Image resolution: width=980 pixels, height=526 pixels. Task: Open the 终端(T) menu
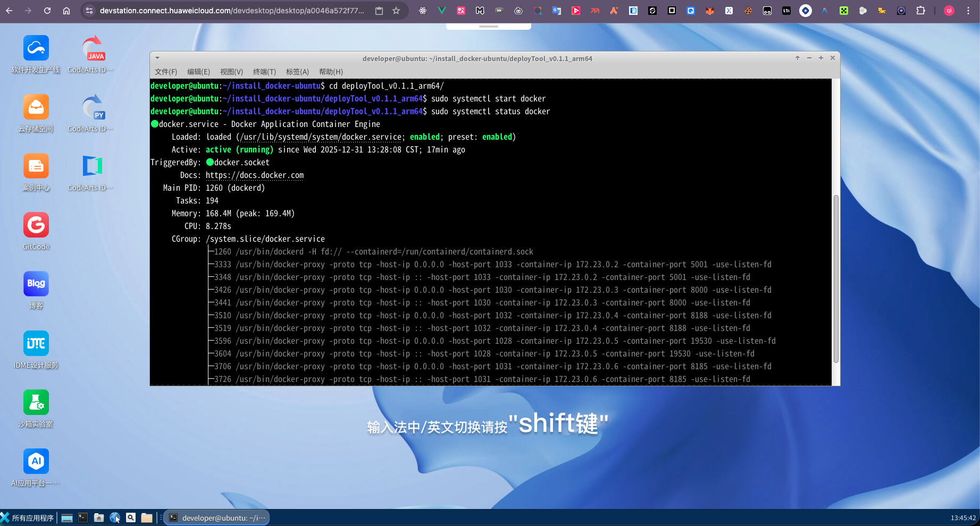tap(264, 72)
